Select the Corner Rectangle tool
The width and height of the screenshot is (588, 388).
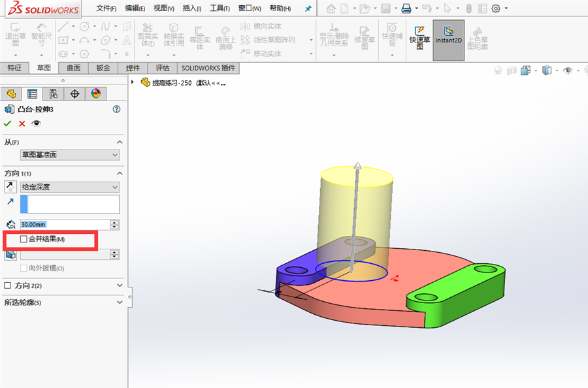pos(63,40)
